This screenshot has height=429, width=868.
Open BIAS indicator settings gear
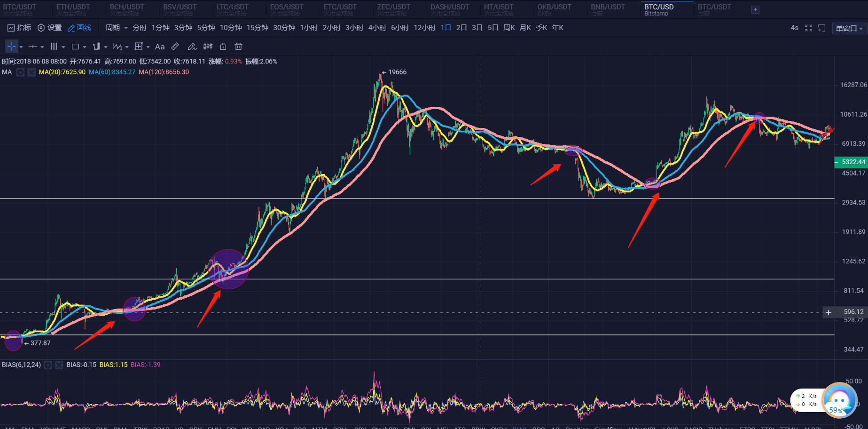pyautogui.click(x=48, y=365)
